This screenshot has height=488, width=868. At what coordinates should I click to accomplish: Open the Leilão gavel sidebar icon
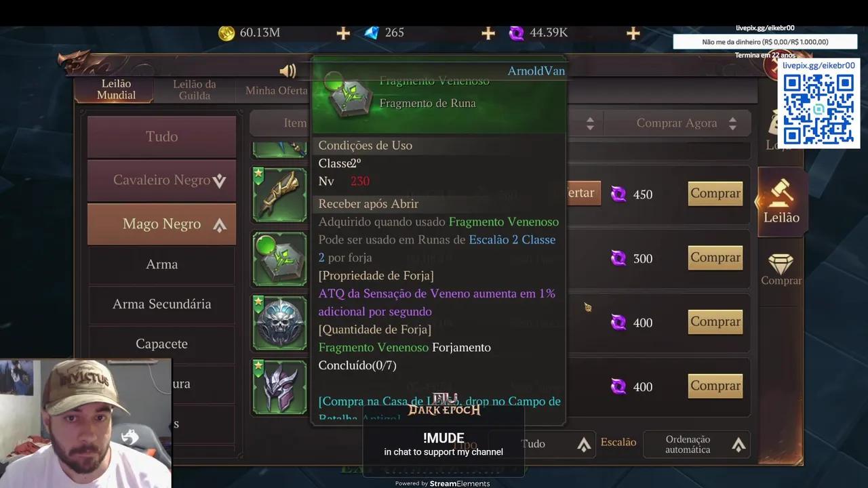[x=781, y=202]
